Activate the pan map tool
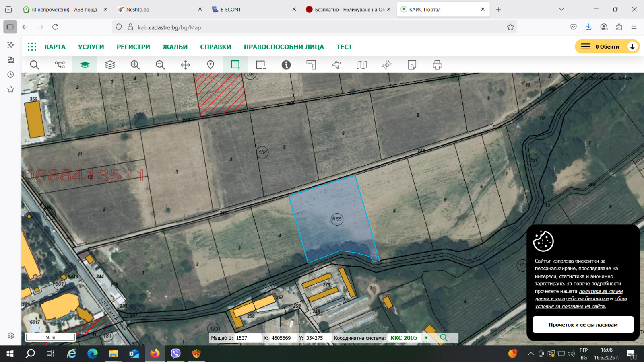 (186, 65)
